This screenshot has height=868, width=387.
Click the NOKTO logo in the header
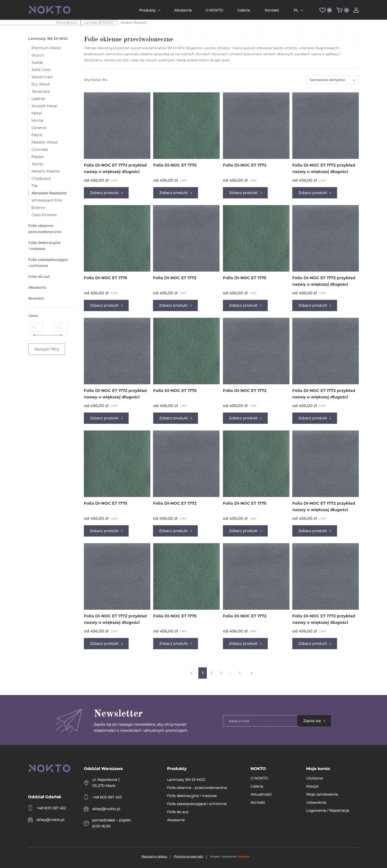49,10
